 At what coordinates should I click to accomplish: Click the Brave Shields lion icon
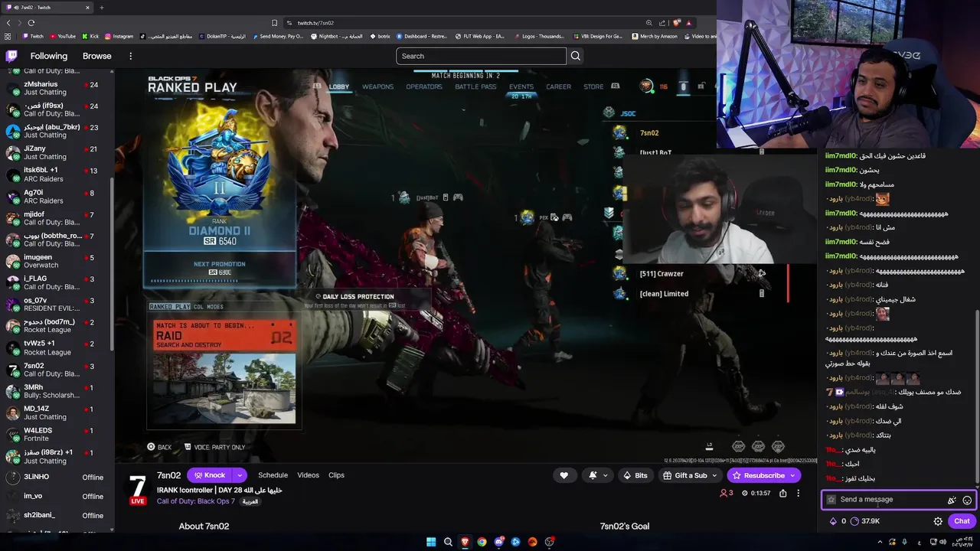677,23
